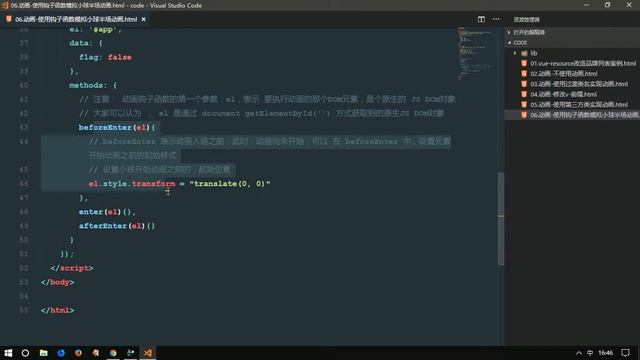Open the Windows notification center

pos(626,353)
